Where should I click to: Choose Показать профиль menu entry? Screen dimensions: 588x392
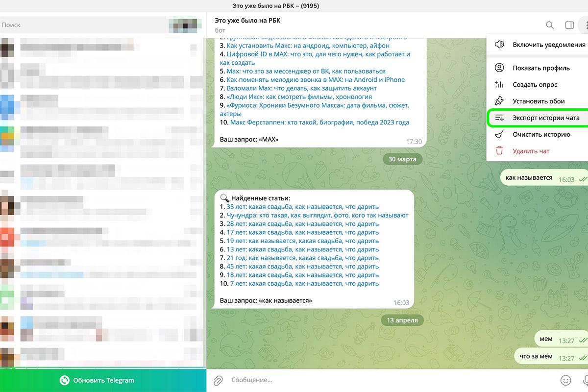tap(539, 68)
